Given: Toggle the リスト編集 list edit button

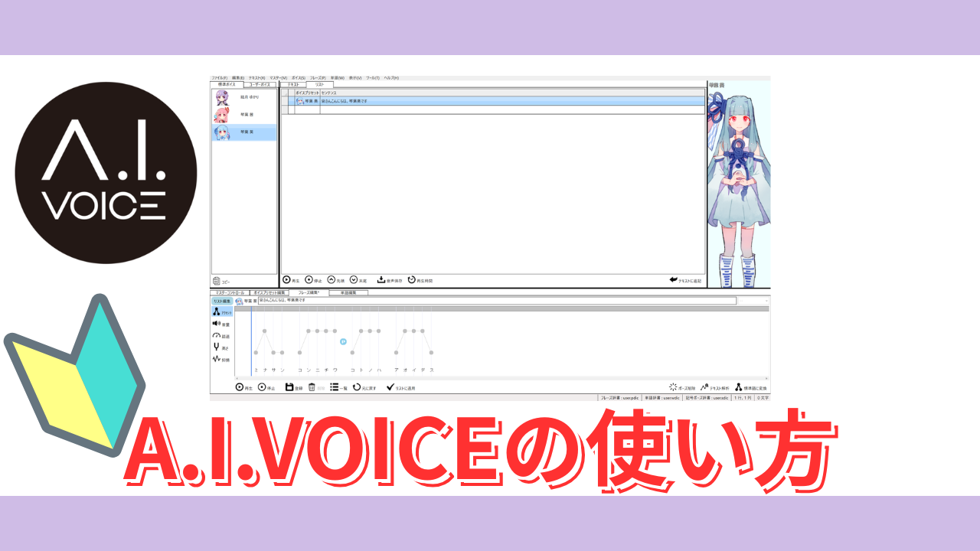Looking at the screenshot, I should (x=221, y=301).
